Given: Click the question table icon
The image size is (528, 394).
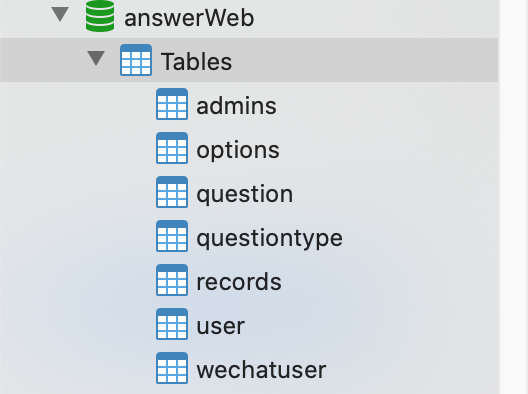Looking at the screenshot, I should click(172, 192).
